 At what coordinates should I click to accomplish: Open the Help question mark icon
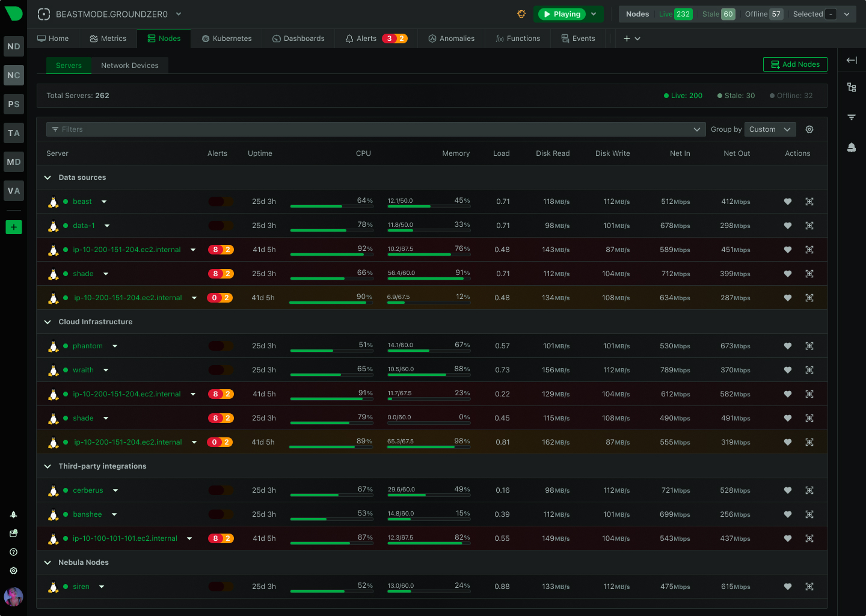coord(13,552)
